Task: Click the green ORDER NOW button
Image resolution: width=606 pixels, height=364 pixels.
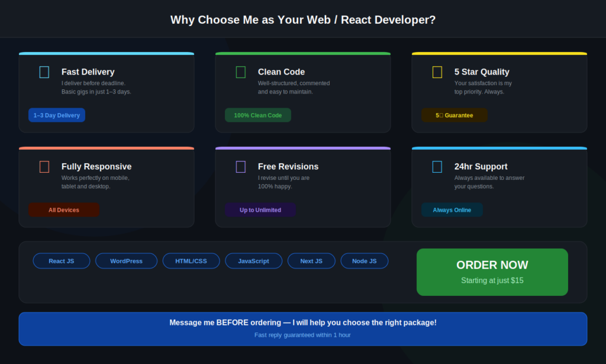Action: [x=492, y=272]
